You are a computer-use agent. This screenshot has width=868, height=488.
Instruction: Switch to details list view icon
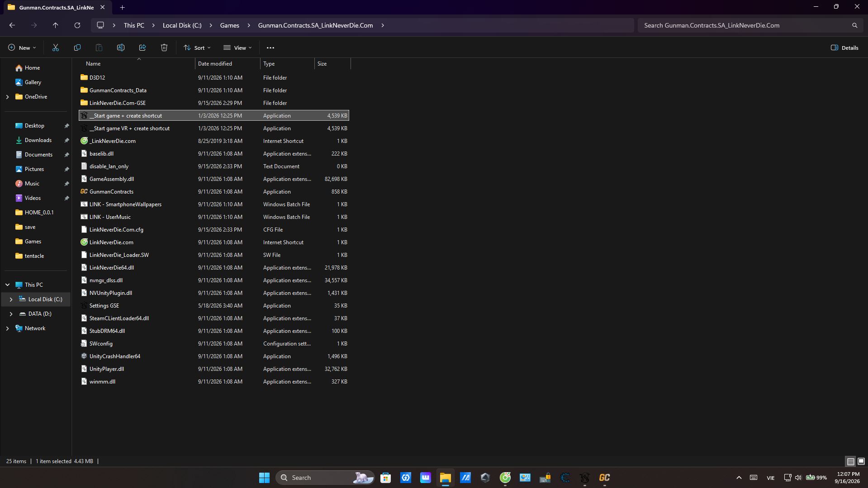coord(850,461)
